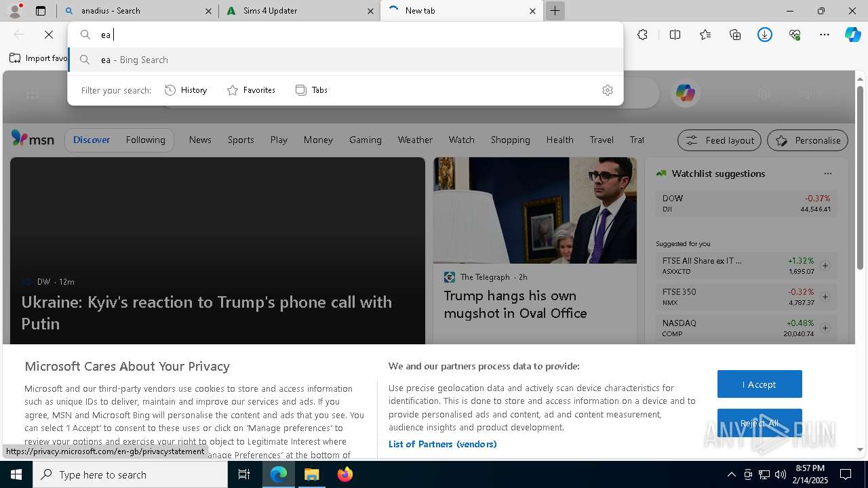Go to the MSN home logo
The height and width of the screenshot is (488, 868).
33,140
